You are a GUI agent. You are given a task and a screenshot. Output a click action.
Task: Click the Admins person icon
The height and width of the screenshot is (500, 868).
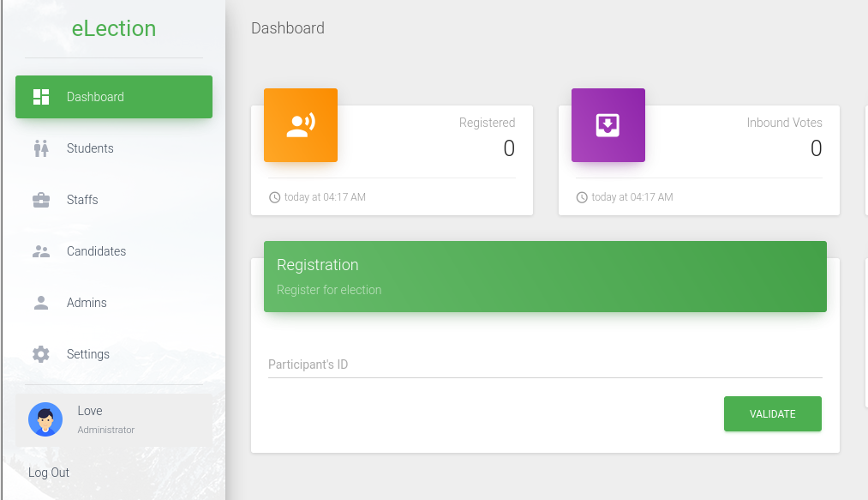pyautogui.click(x=41, y=303)
